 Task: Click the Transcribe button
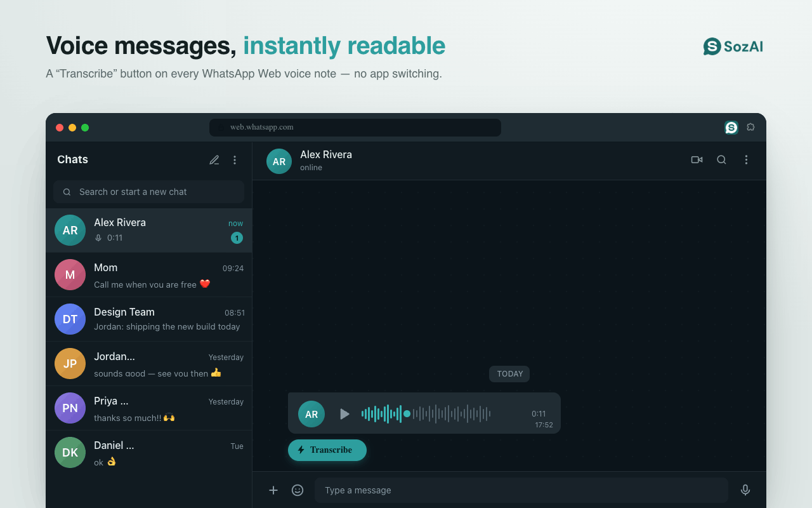(x=327, y=450)
